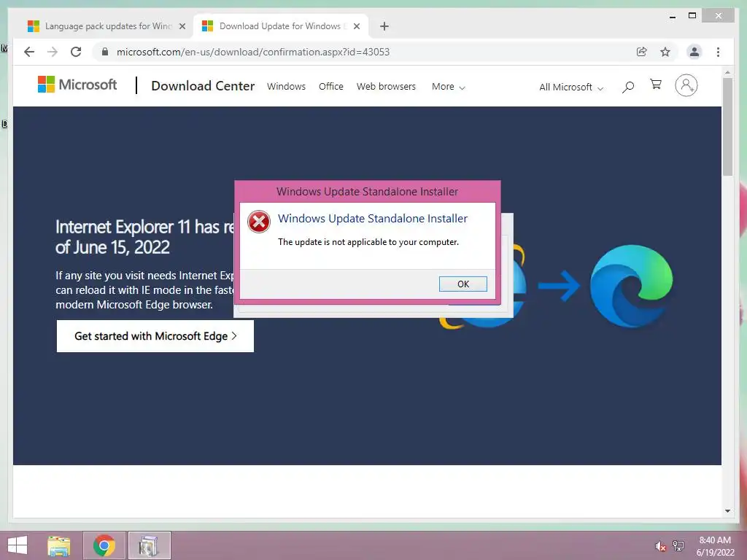The width and height of the screenshot is (747, 560).
Task: Open the Office nav item
Action: pos(331,86)
